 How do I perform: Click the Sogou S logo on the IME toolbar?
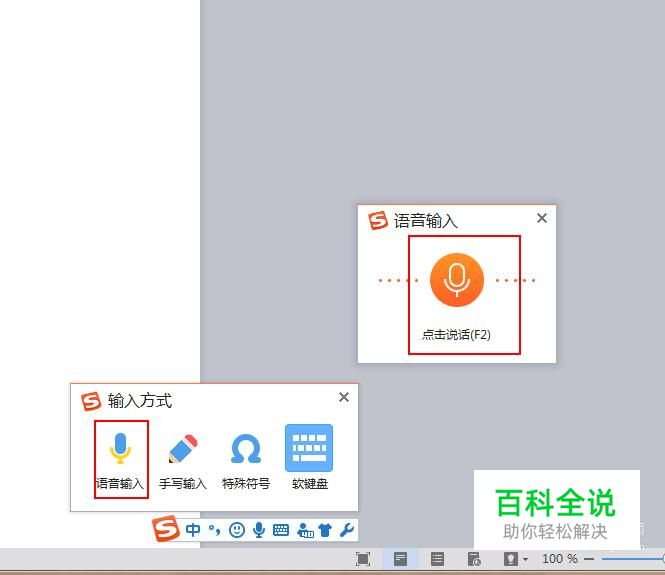[166, 528]
